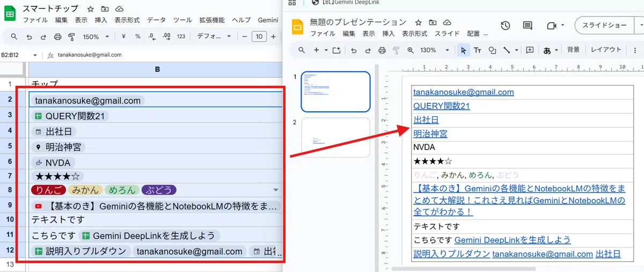Open スライド menu in Slides
This screenshot has width=644, height=272.
coord(447,33)
